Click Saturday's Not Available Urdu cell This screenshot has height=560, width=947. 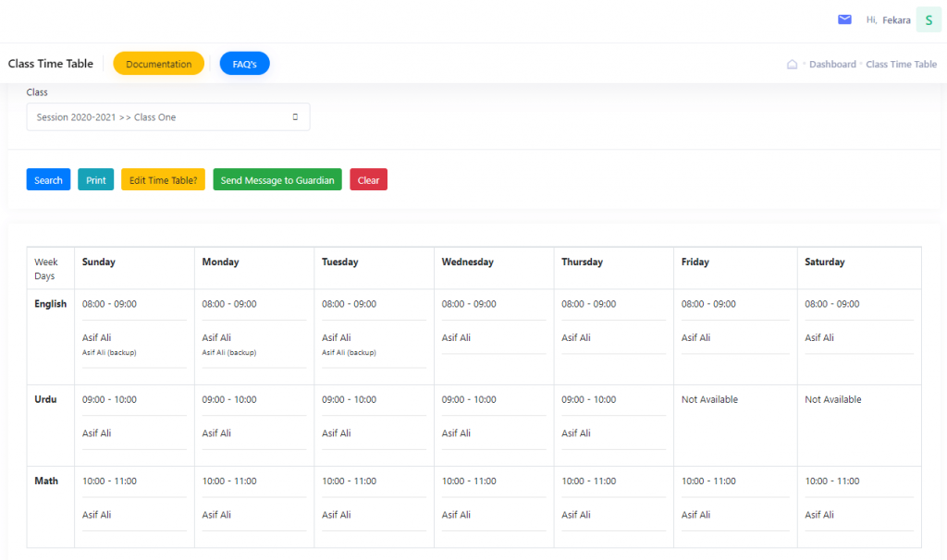point(832,400)
